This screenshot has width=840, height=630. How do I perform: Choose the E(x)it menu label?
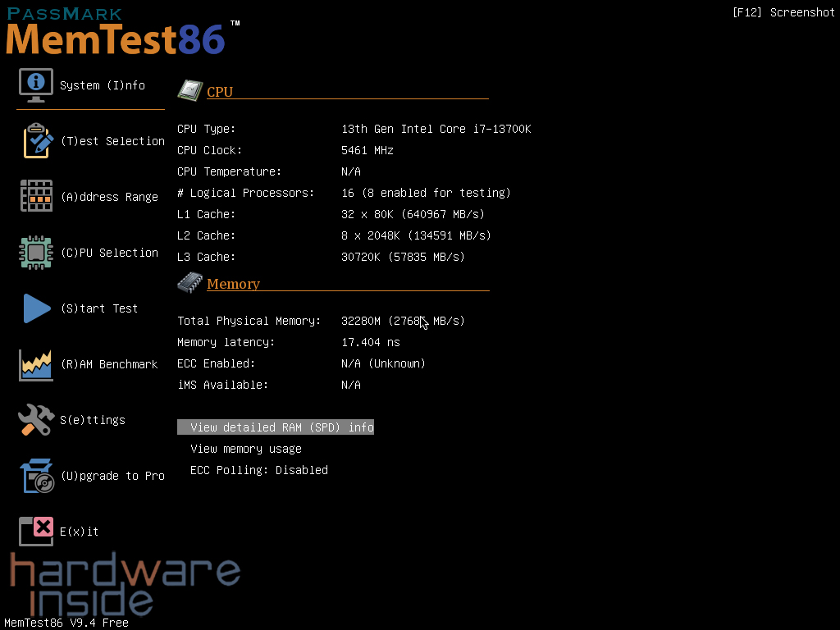(x=80, y=532)
